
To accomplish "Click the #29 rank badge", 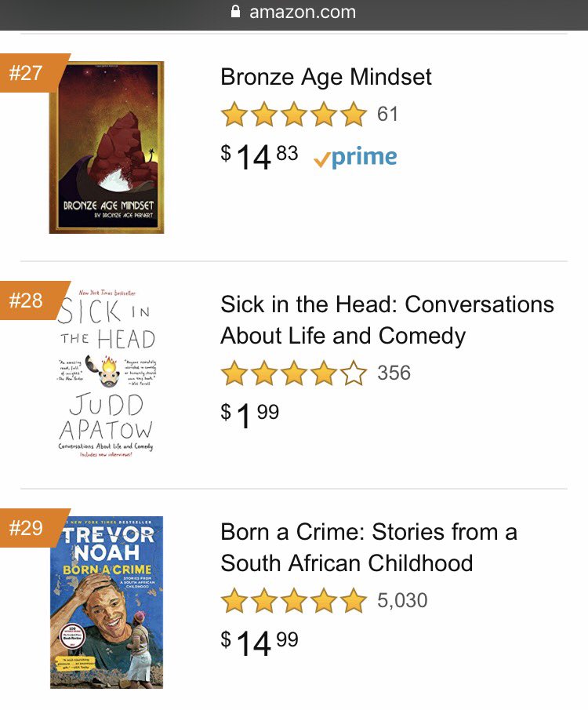I will pyautogui.click(x=28, y=528).
